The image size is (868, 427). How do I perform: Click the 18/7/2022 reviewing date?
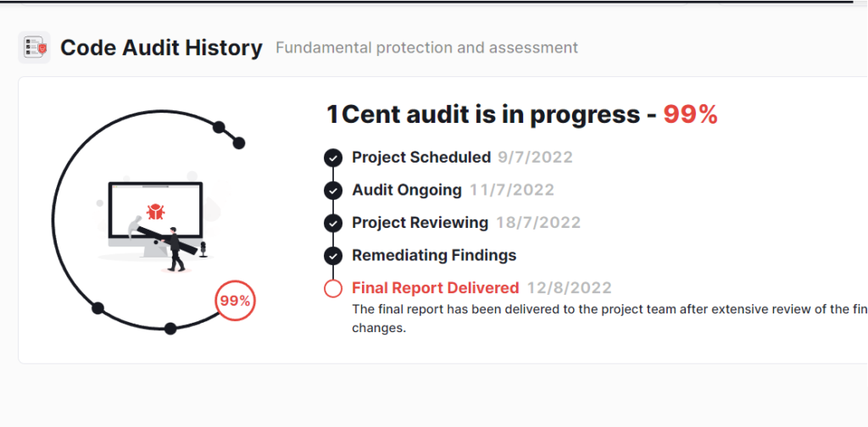tap(538, 223)
